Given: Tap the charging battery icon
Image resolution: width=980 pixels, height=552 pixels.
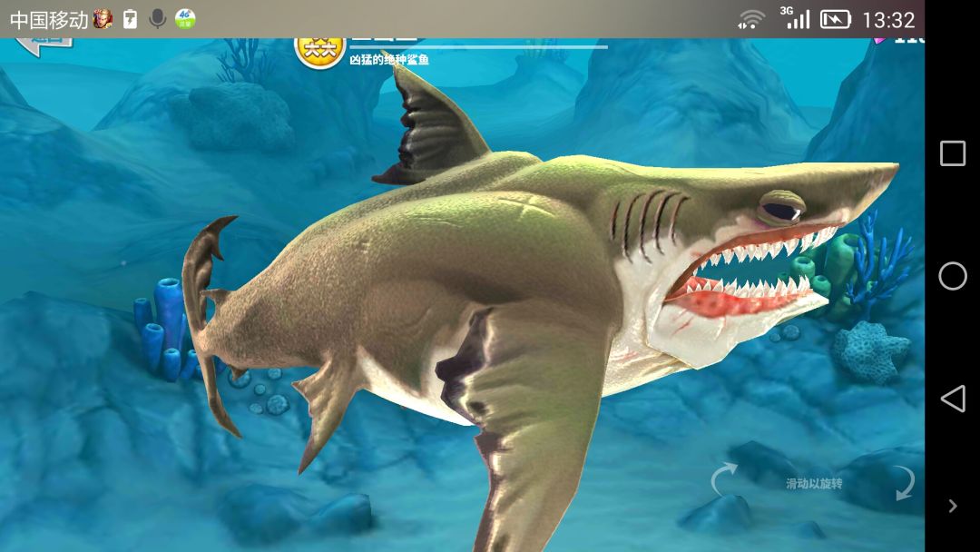Looking at the screenshot, I should [x=836, y=19].
